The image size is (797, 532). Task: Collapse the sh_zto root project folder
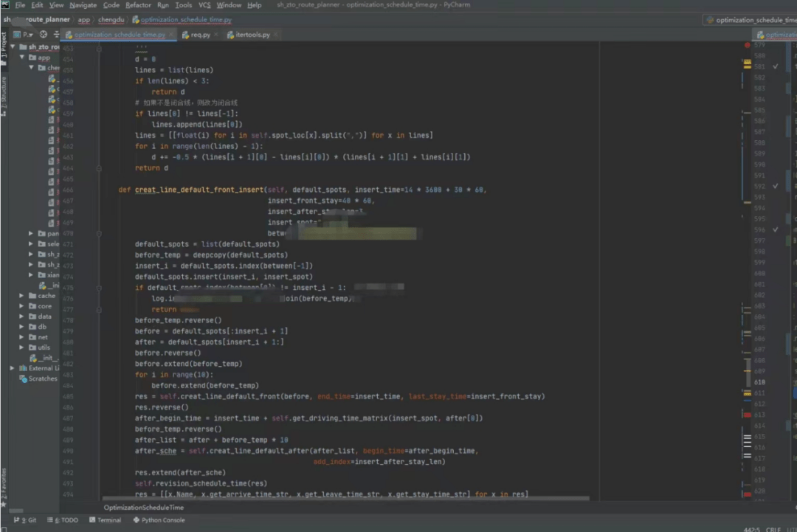click(x=13, y=46)
